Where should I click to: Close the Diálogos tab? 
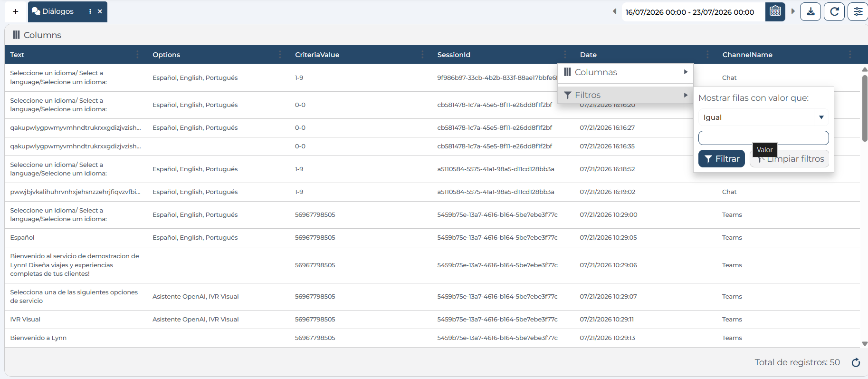tap(100, 11)
